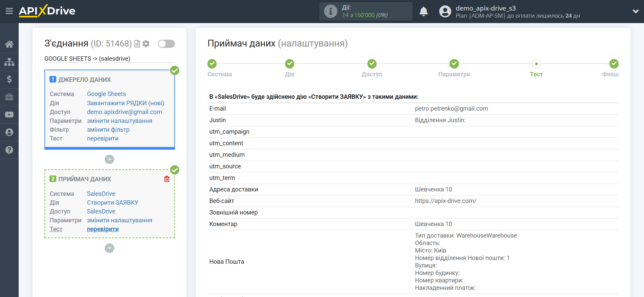Click connection name GOOGLE SHEETS -> (salesdrive)

(87, 58)
